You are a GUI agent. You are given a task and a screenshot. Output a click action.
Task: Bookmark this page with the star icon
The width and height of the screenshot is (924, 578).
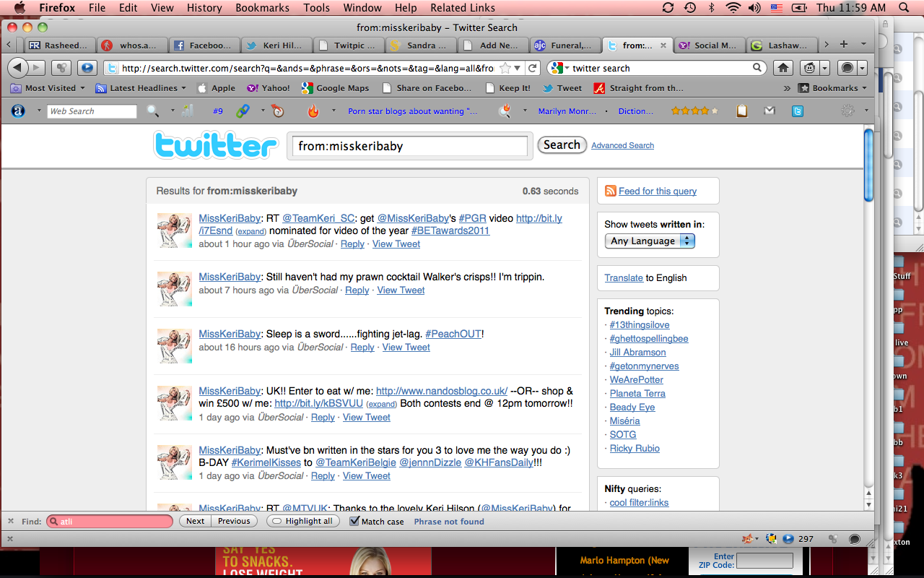pos(506,68)
